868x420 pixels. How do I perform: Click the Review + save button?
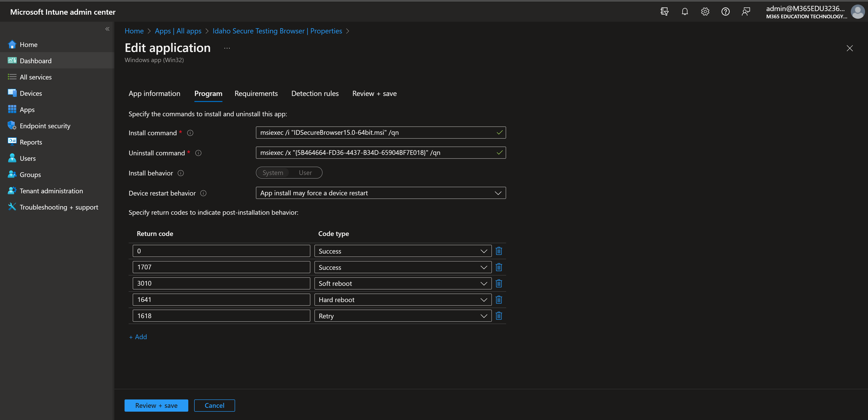[156, 406]
